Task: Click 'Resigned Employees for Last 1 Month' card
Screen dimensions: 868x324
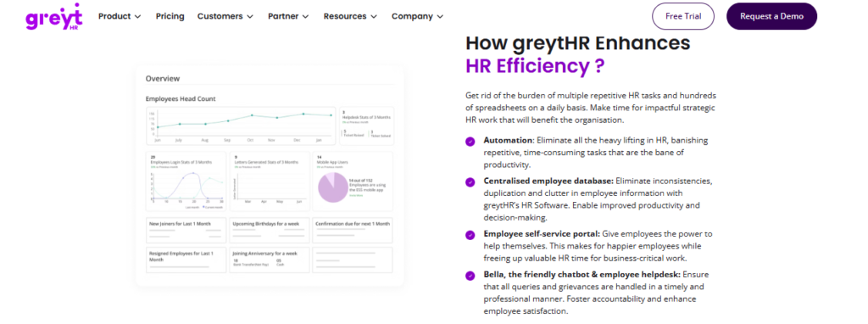Action: pyautogui.click(x=186, y=260)
